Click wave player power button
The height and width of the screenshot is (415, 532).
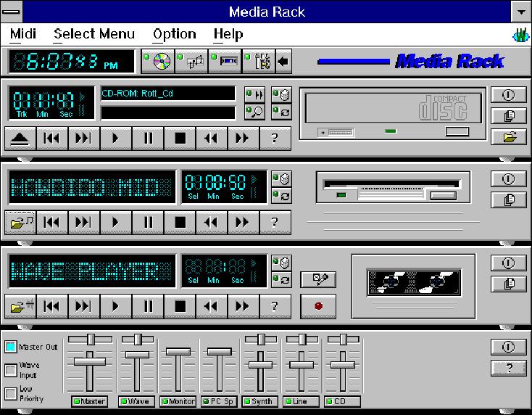pyautogui.click(x=508, y=263)
